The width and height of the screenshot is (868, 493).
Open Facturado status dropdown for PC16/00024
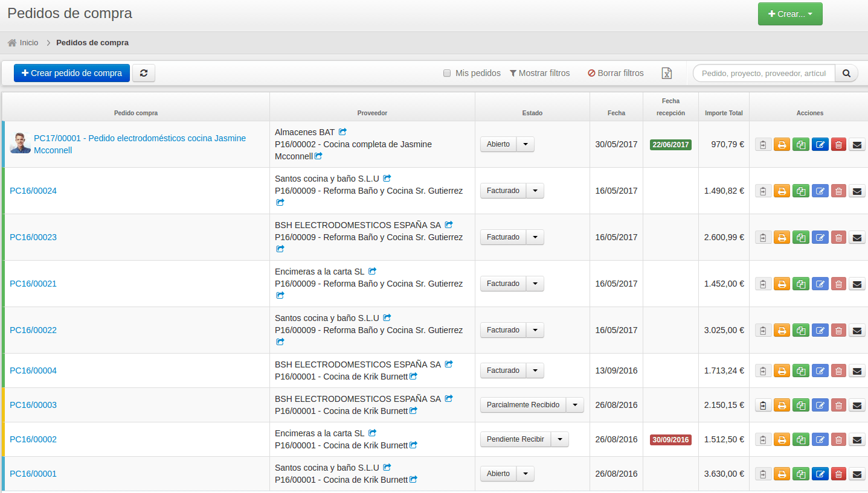click(x=535, y=191)
